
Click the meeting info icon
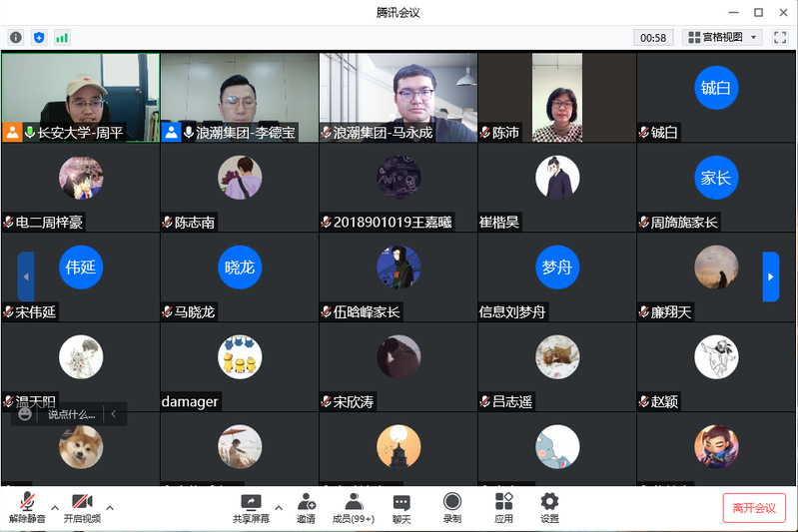[16, 37]
